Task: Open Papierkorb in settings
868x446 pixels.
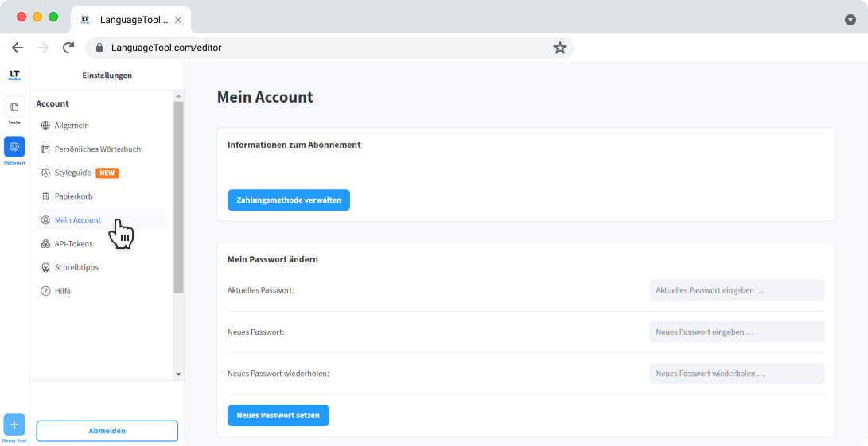Action: (x=101, y=196)
